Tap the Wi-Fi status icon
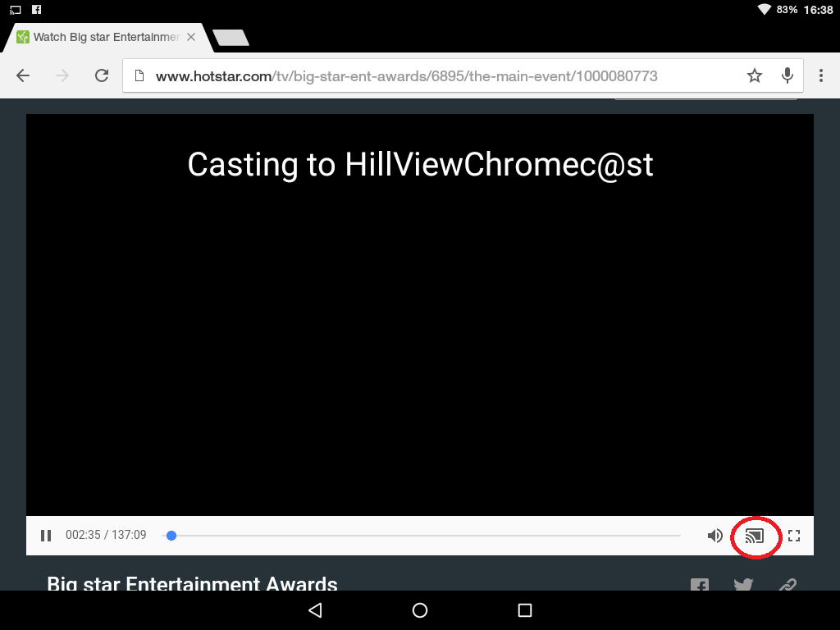Screen dimensions: 840x630 click(764, 10)
